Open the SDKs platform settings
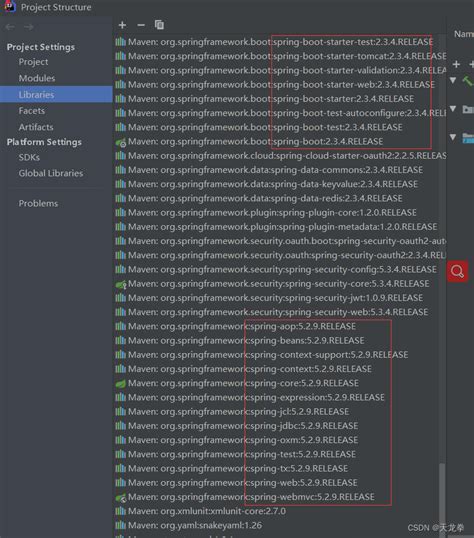Screen dimensions: 474x538 [29, 157]
